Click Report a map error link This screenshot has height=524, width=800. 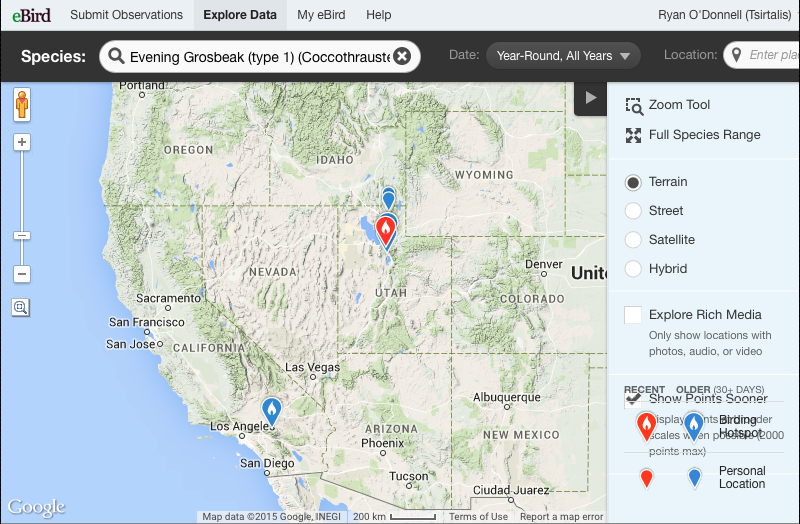pos(561,516)
